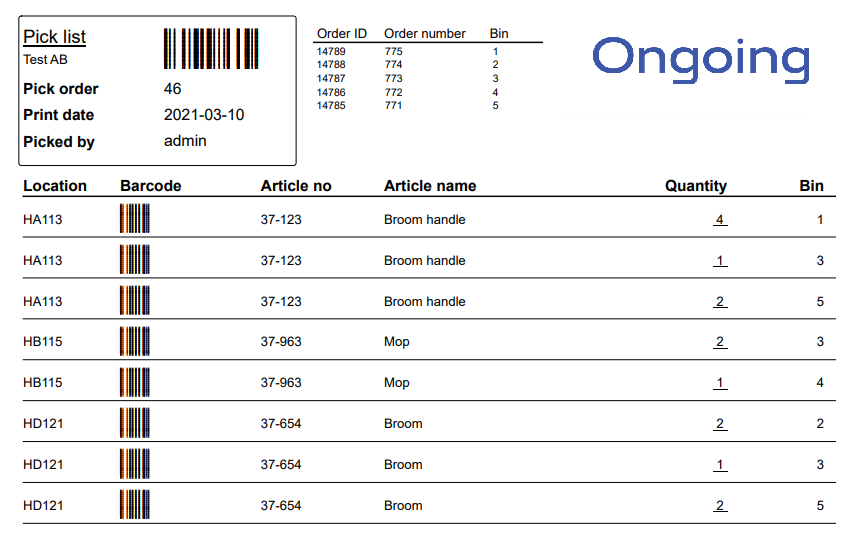Click the Barcode column header

click(x=151, y=186)
